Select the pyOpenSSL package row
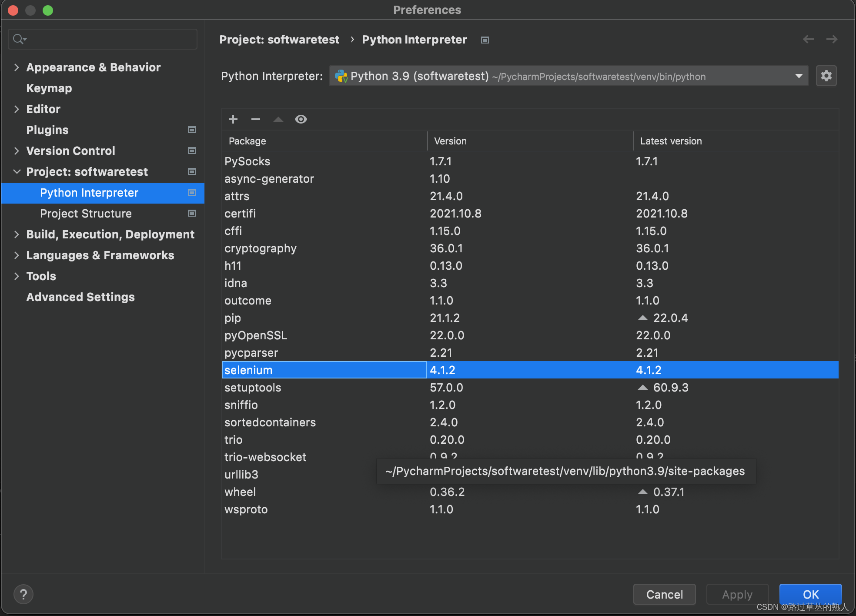 pyautogui.click(x=530, y=335)
